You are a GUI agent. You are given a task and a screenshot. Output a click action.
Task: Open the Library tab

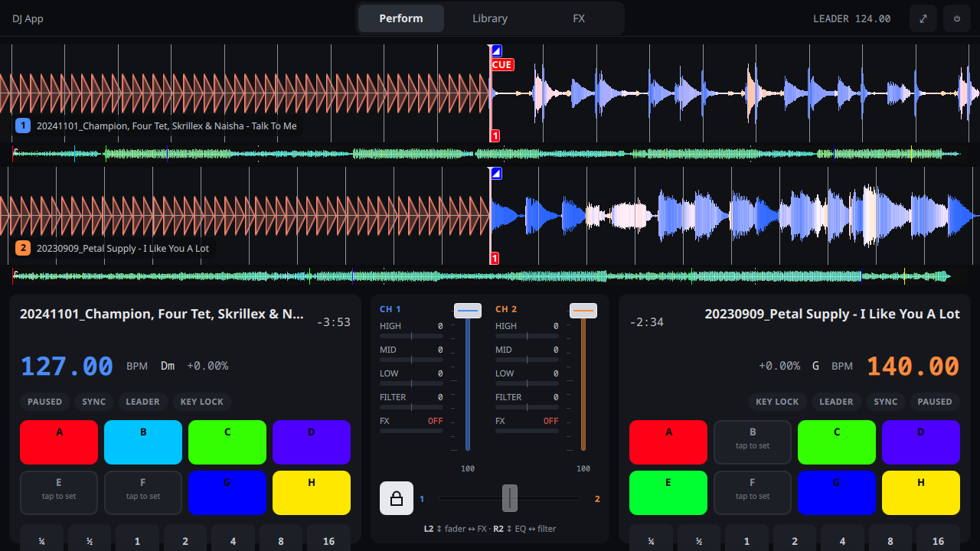click(490, 18)
